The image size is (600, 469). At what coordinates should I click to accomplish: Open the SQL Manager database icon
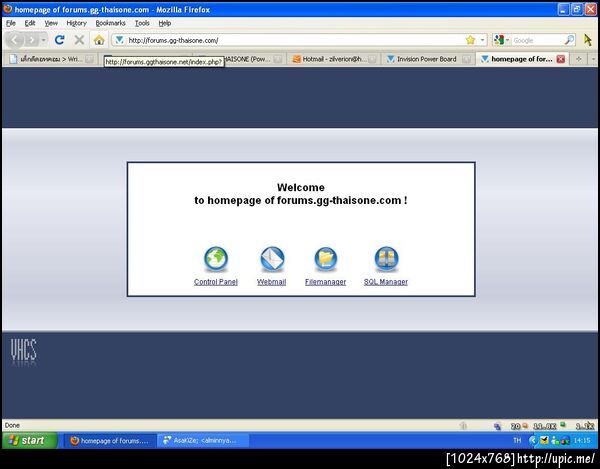point(386,259)
